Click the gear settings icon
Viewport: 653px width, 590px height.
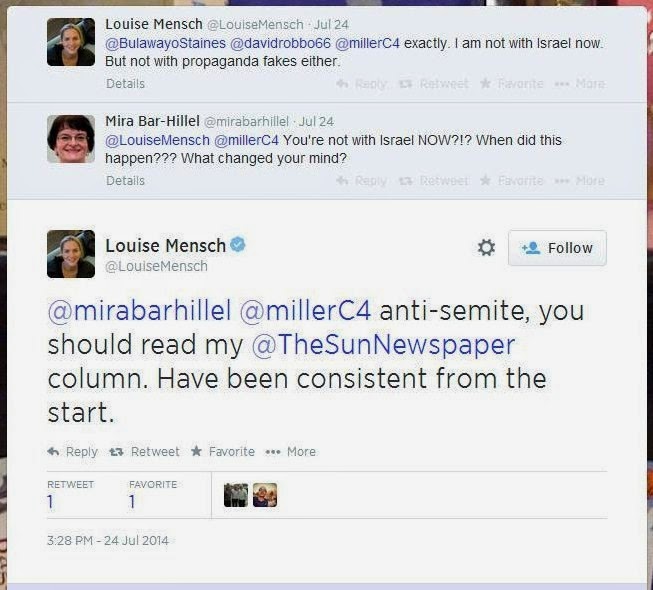486,248
